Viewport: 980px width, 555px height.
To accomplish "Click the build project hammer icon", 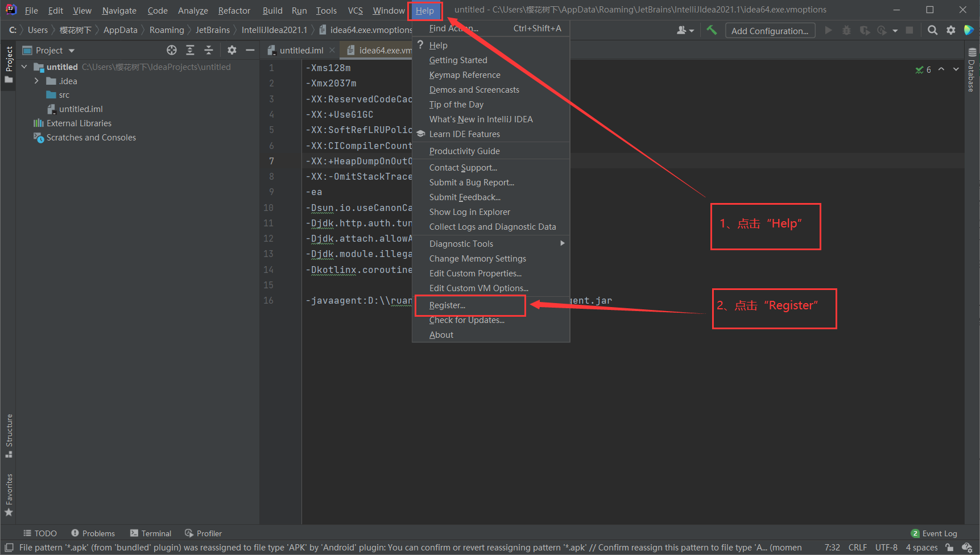I will [x=712, y=30].
